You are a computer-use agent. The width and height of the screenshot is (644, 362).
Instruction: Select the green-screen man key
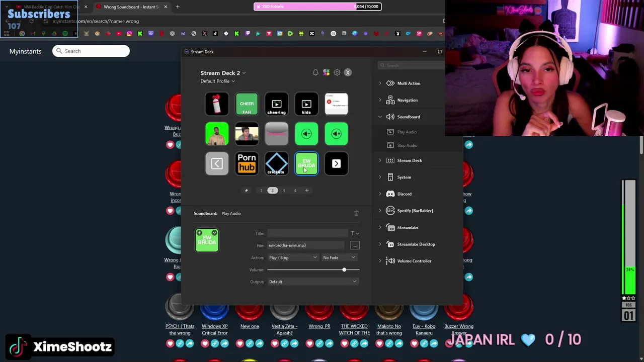click(217, 134)
